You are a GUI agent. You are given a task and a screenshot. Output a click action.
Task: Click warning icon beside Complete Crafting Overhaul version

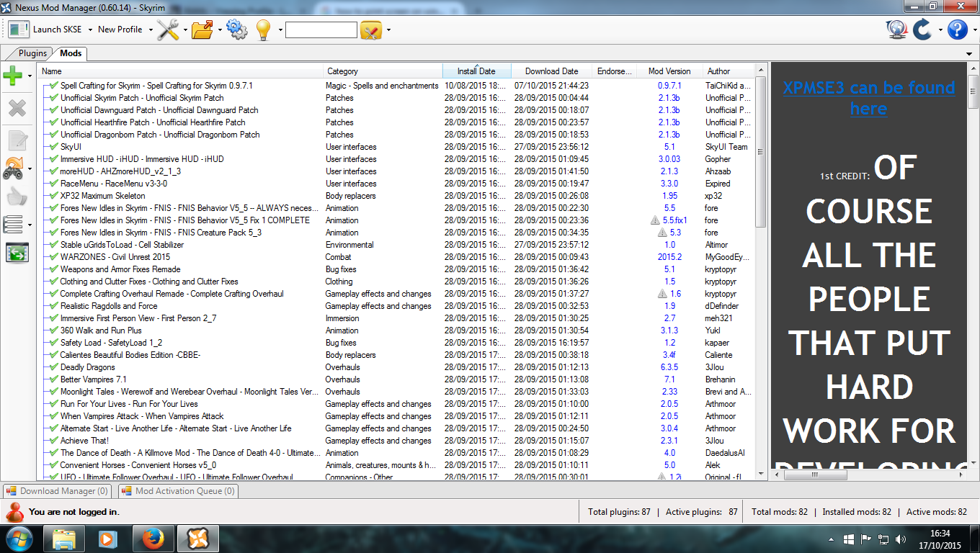pyautogui.click(x=661, y=294)
